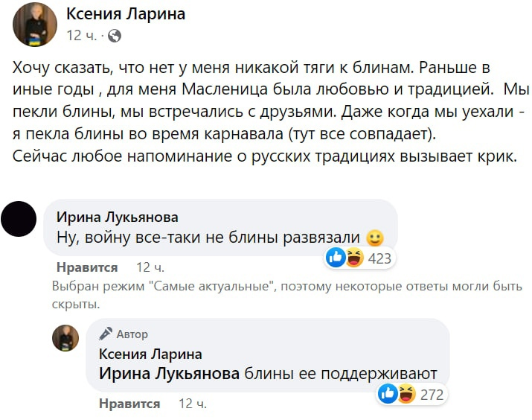Click the laughing emoji reaction beside 272
Viewport: 532px width, 420px height.
click(406, 394)
